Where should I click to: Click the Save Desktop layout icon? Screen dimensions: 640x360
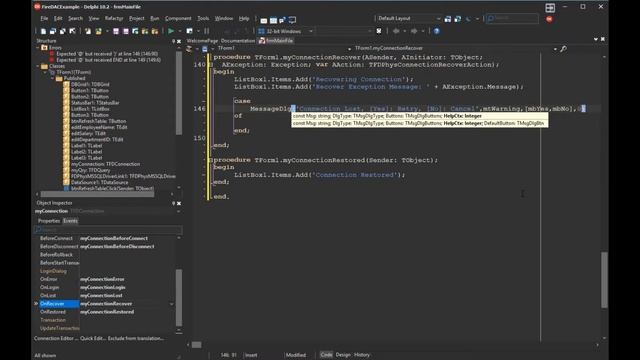(448, 19)
